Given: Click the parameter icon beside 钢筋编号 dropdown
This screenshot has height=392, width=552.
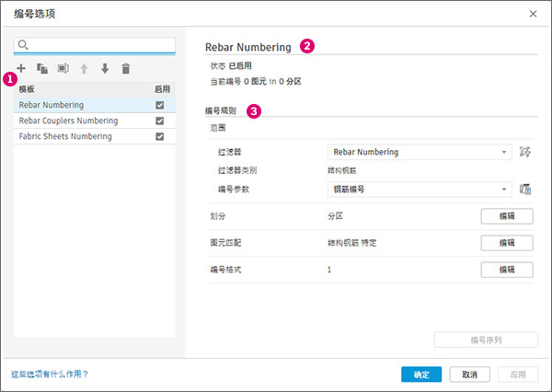Looking at the screenshot, I should click(525, 189).
